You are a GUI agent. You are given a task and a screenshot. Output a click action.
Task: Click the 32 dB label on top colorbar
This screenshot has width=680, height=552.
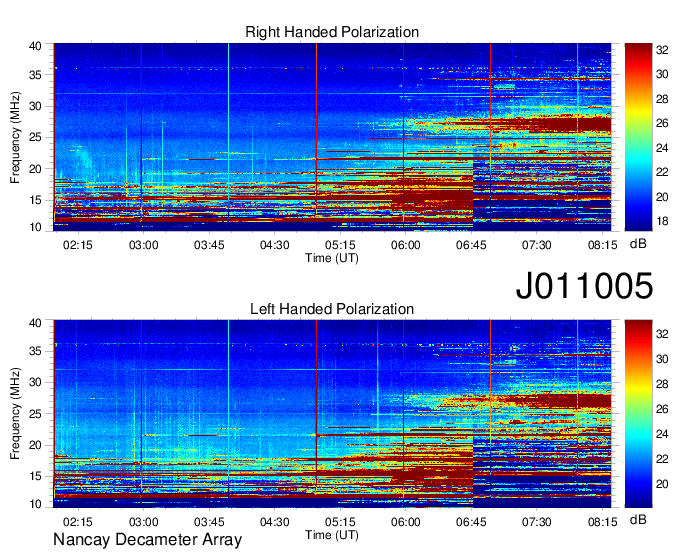point(662,50)
